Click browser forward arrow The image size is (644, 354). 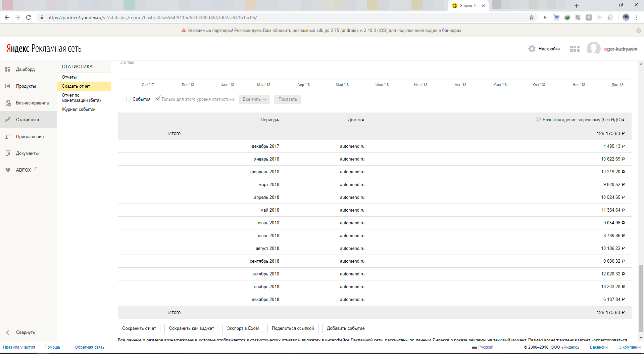[x=18, y=17]
